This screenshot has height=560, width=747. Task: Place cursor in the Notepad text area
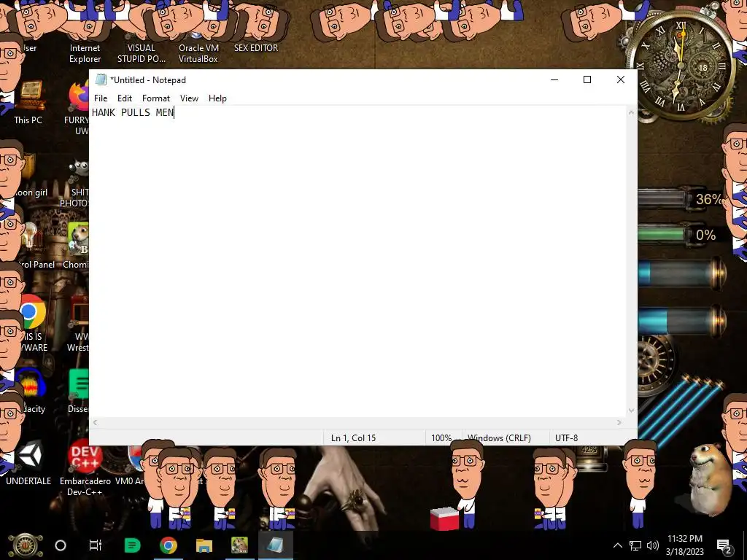357,262
